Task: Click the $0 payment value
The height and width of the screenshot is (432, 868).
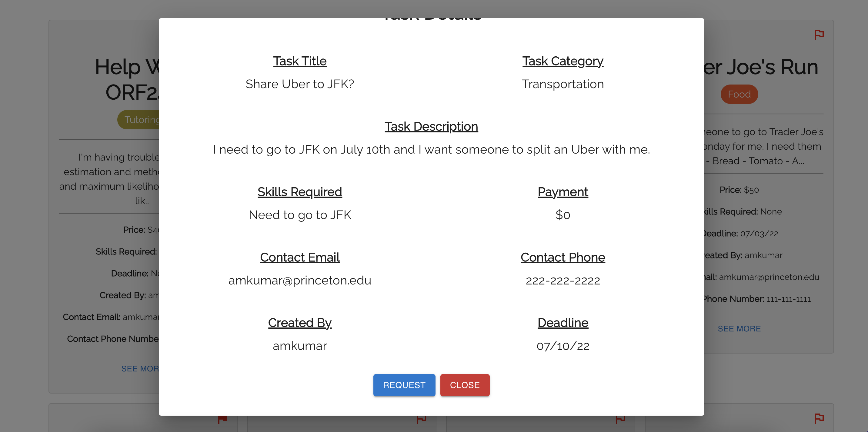Action: (563, 215)
